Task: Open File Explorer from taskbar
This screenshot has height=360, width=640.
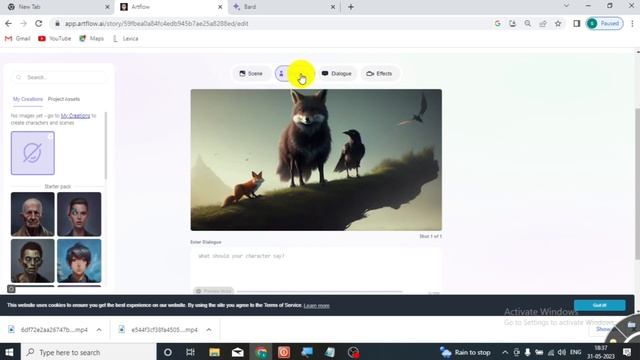Action: pyautogui.click(x=214, y=352)
